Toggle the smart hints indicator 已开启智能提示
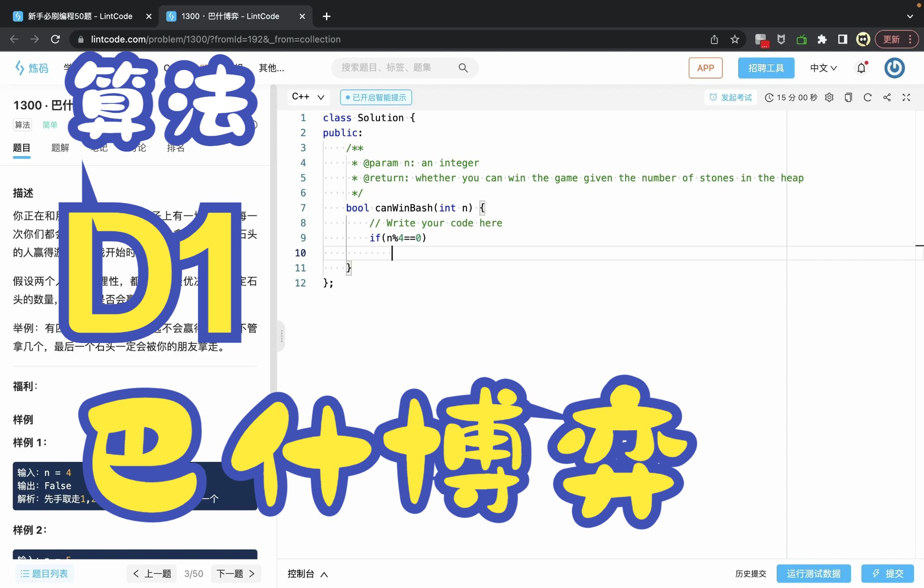Screen dimensions: 924x588 coord(376,98)
